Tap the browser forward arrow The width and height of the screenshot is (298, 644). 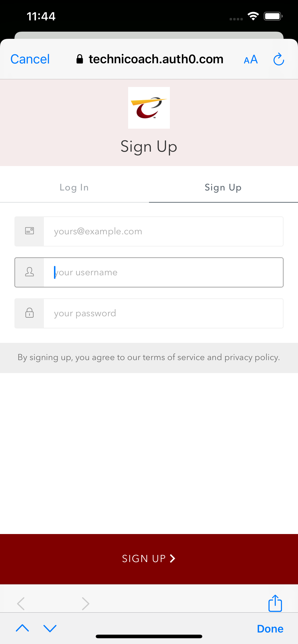click(85, 604)
